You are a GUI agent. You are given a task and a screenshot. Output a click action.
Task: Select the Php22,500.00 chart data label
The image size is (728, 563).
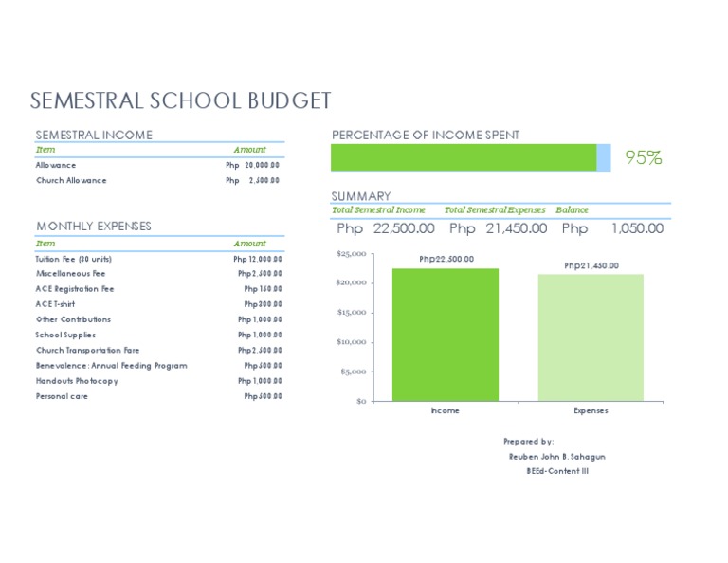[446, 259]
